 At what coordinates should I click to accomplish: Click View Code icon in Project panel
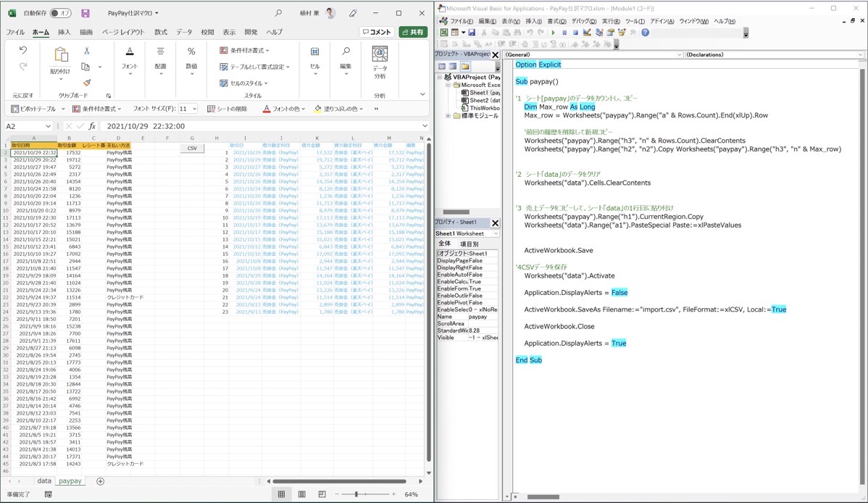click(442, 67)
